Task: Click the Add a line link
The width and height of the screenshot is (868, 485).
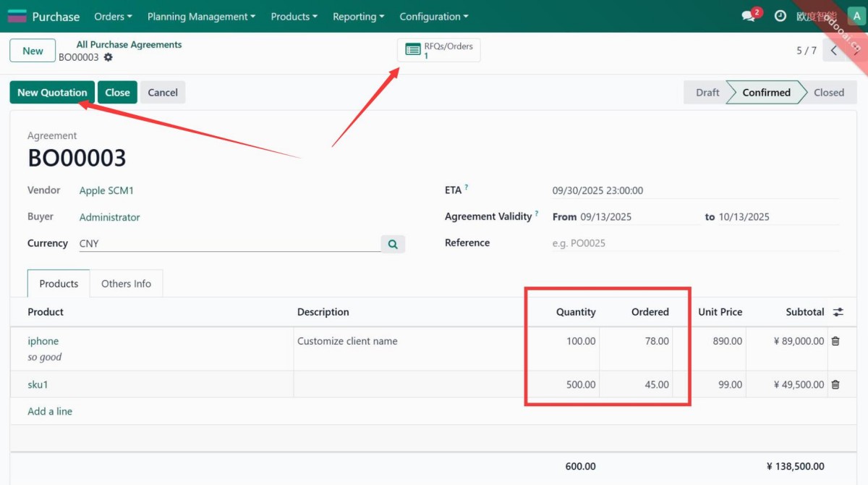Action: (50, 411)
